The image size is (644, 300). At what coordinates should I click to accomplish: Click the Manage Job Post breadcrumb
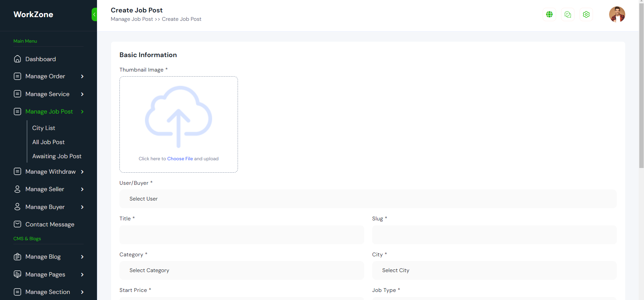coord(132,19)
